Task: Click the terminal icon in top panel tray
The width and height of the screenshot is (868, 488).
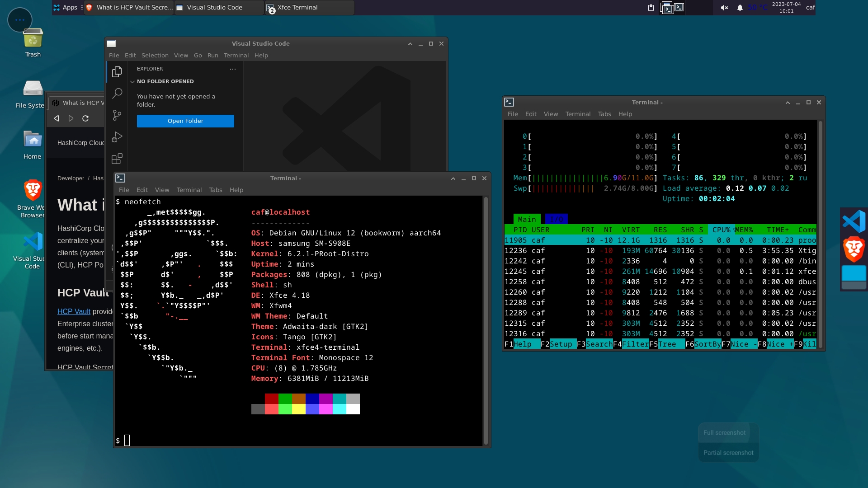Action: click(679, 8)
